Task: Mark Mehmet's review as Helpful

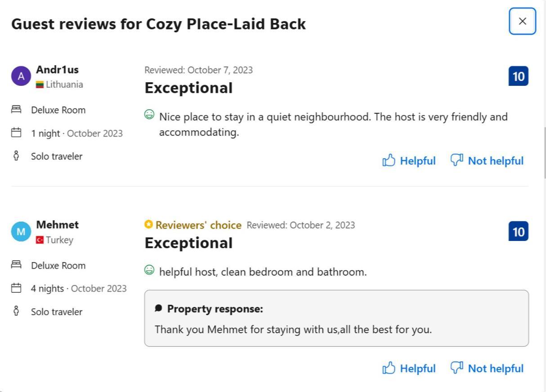Action: [x=409, y=368]
